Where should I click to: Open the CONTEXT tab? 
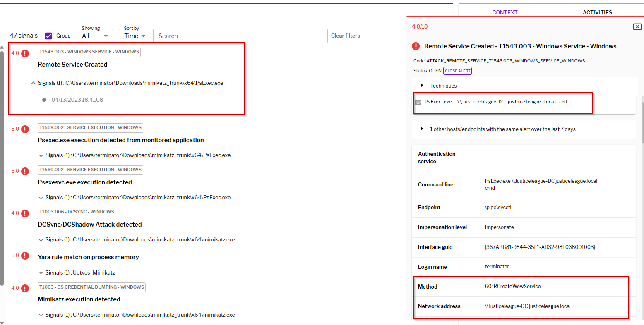505,12
